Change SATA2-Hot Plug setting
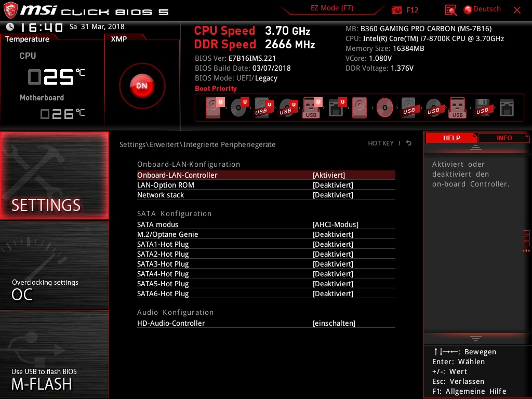532x399 pixels. point(333,254)
